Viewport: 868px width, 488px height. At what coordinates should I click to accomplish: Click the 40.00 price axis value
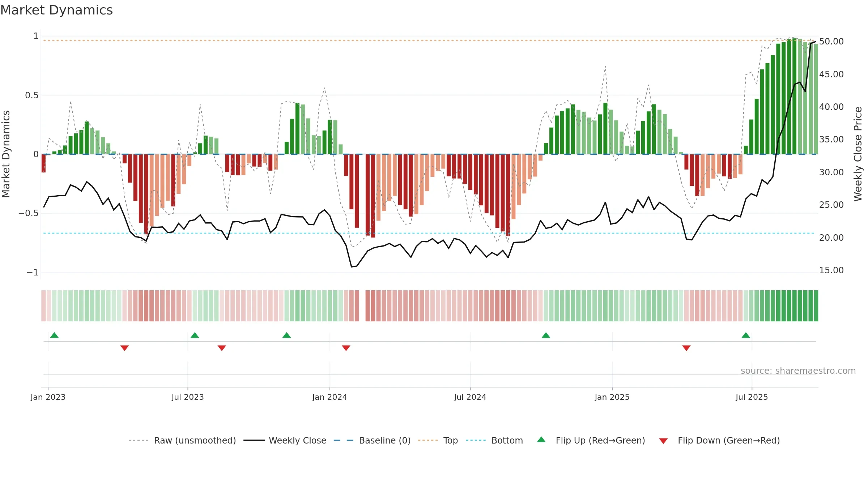831,107
